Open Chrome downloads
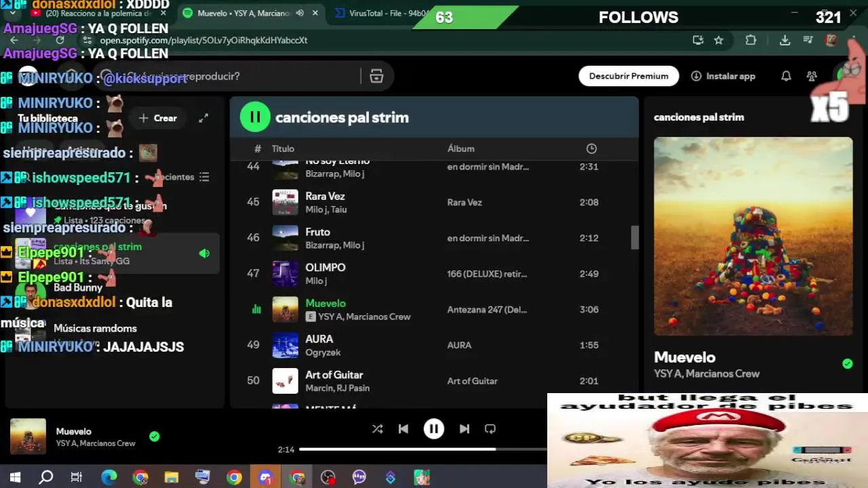Image resolution: width=868 pixels, height=488 pixels. 785,40
